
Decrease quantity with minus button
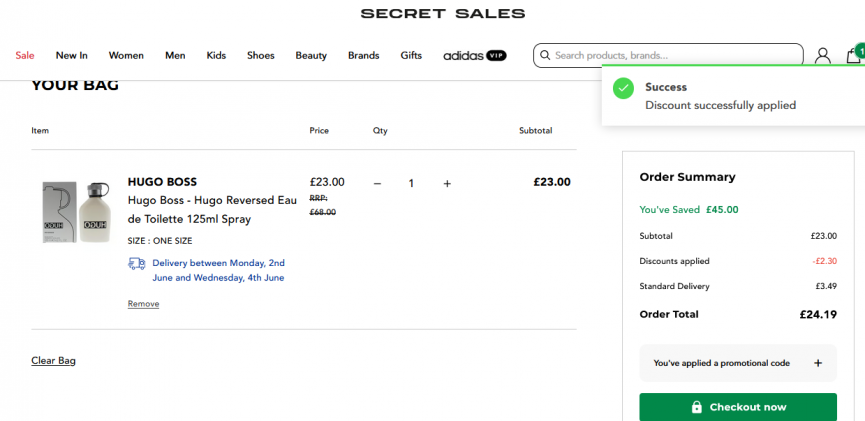(x=377, y=183)
